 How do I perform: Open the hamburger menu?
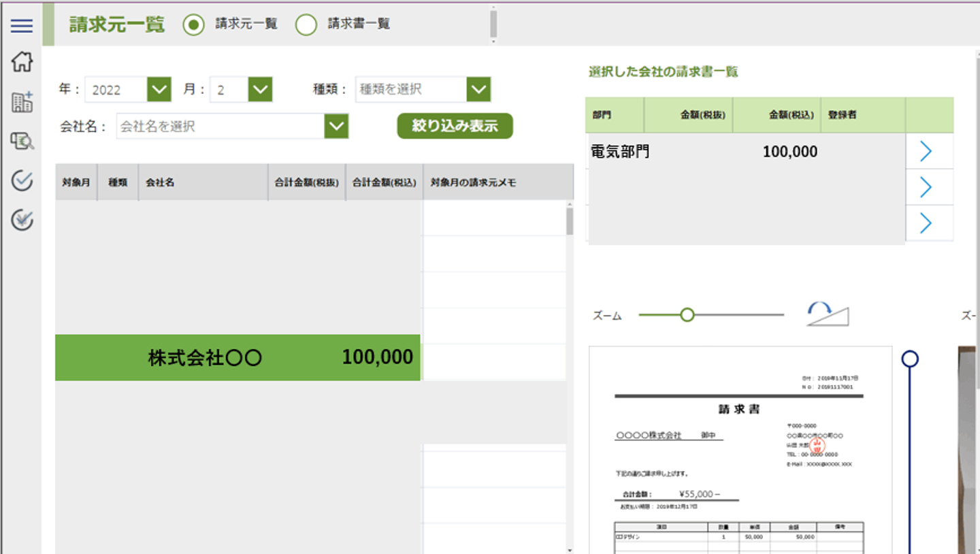pos(22,26)
